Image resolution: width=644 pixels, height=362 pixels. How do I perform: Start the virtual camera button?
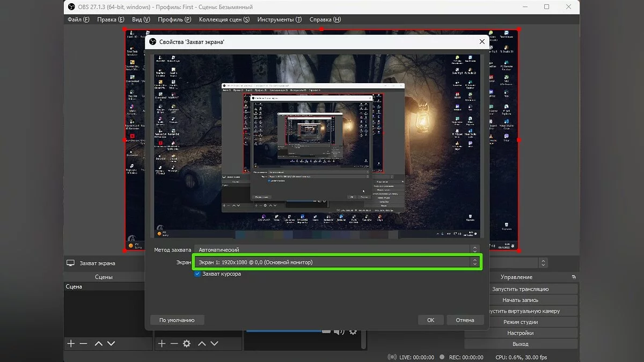click(520, 311)
